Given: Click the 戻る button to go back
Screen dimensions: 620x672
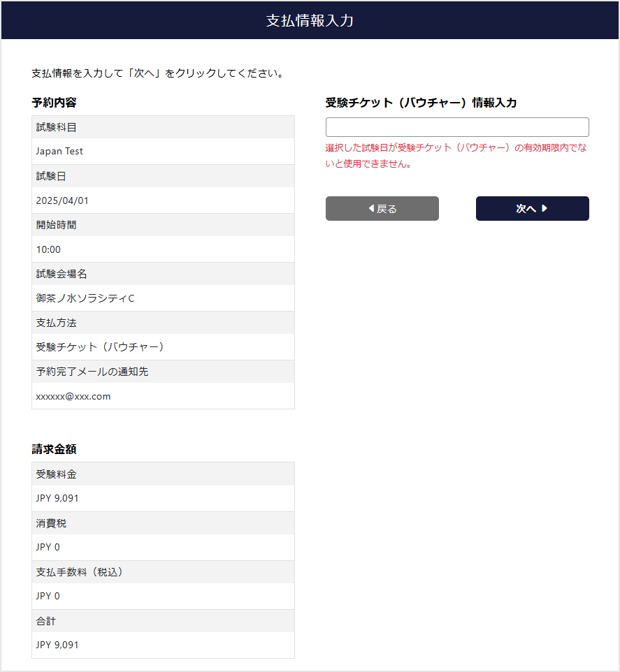Looking at the screenshot, I should (x=382, y=208).
